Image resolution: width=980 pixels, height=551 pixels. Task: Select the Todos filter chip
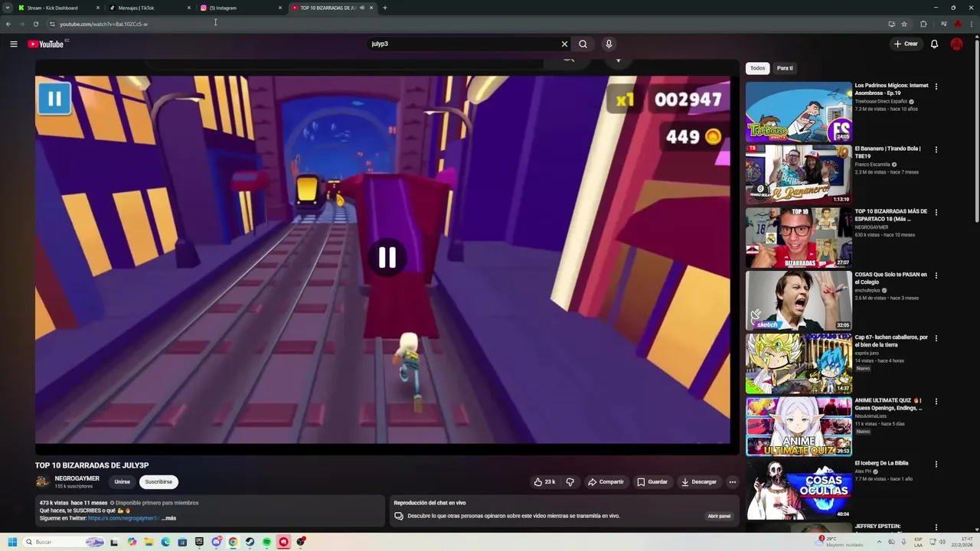point(757,68)
